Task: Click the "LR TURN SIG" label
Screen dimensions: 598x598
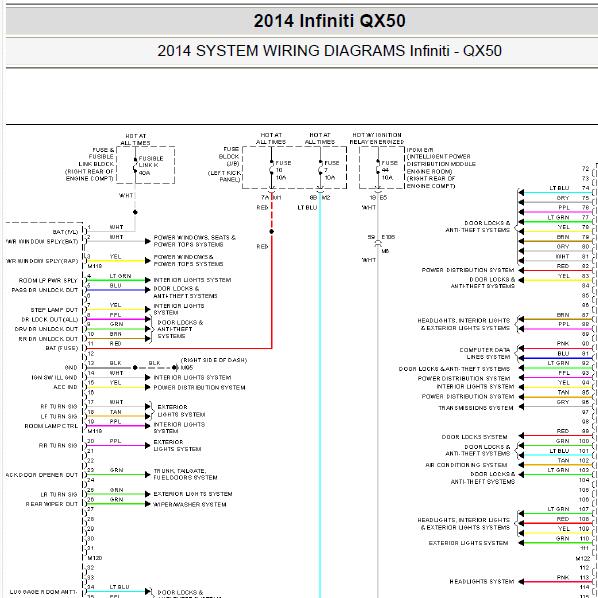Action: (x=59, y=495)
